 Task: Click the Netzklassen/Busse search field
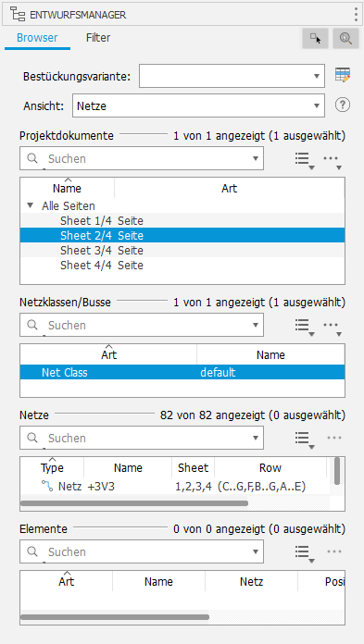click(x=142, y=326)
